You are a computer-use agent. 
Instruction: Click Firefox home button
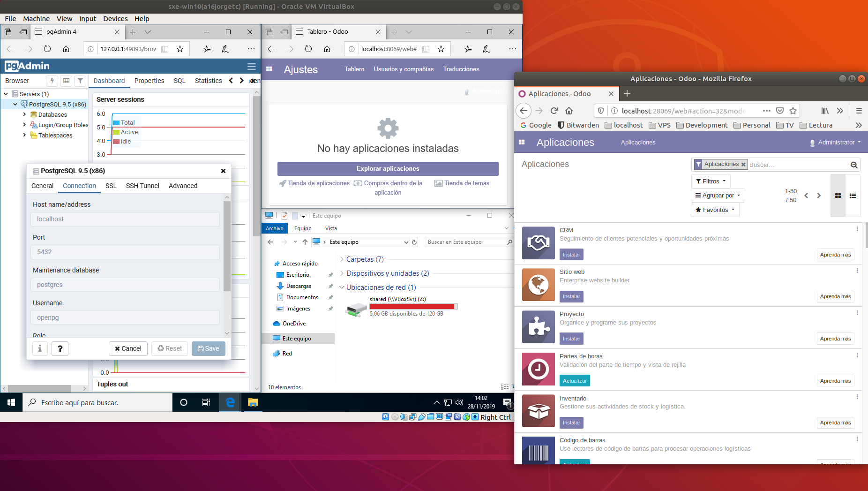(569, 111)
